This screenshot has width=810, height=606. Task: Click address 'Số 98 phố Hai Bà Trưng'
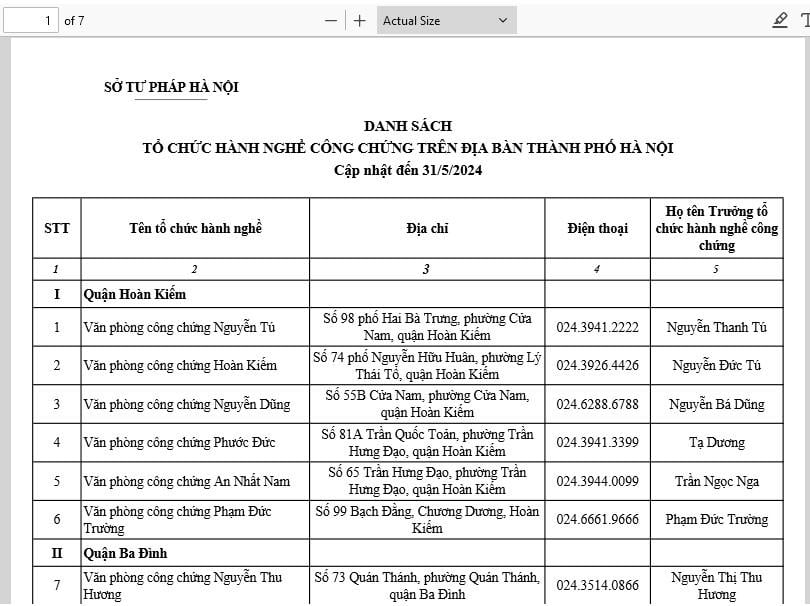[x=391, y=318]
